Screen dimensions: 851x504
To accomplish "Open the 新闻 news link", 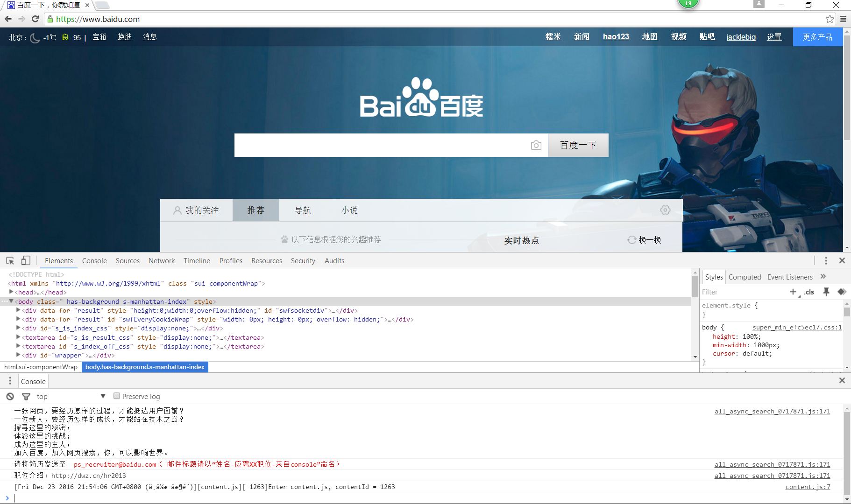I will (x=582, y=37).
